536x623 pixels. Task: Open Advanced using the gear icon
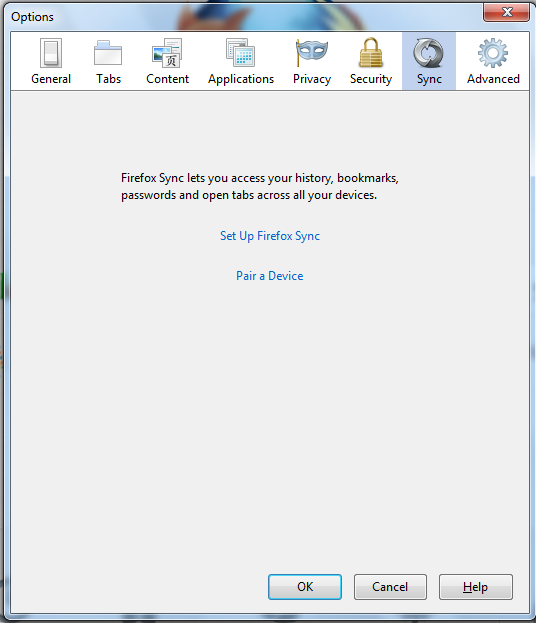493,53
